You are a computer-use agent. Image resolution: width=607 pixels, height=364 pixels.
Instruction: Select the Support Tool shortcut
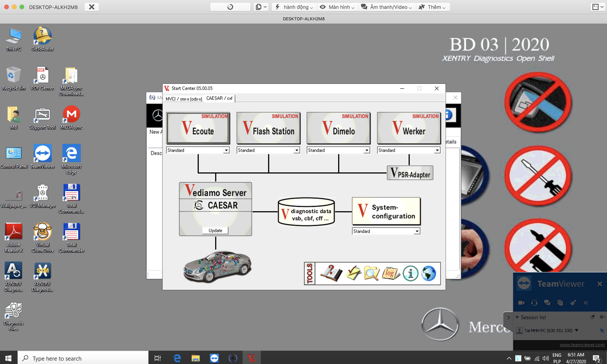tap(42, 118)
